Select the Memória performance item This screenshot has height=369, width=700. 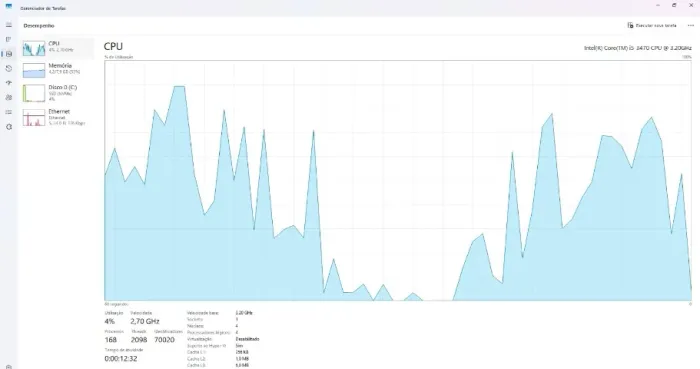(58, 70)
